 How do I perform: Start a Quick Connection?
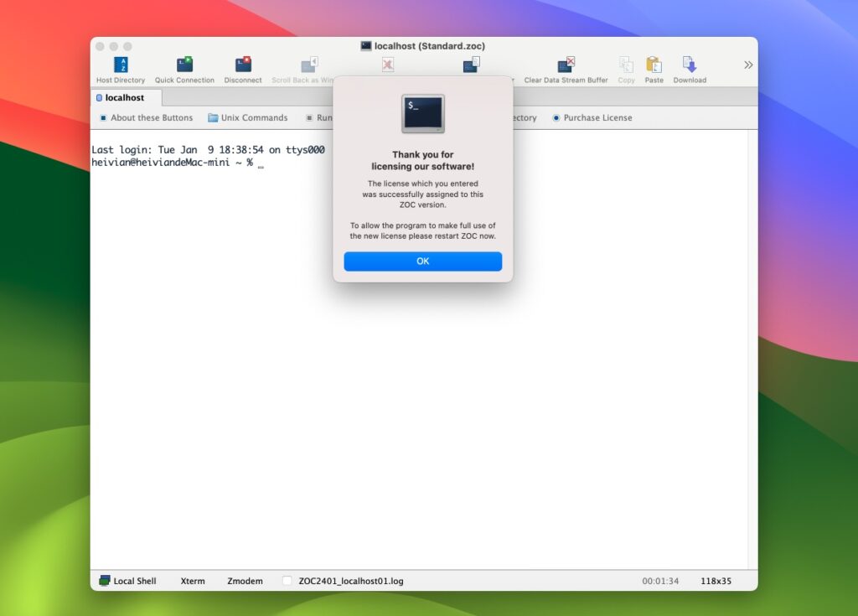(x=184, y=67)
